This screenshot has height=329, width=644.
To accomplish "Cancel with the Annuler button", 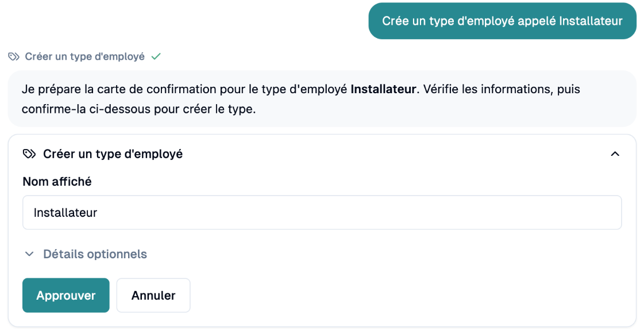I will coord(153,295).
